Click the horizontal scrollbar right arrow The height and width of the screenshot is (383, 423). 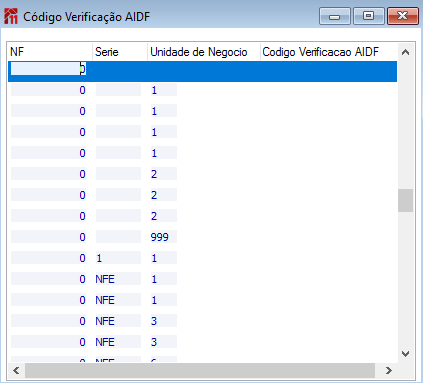point(388,370)
